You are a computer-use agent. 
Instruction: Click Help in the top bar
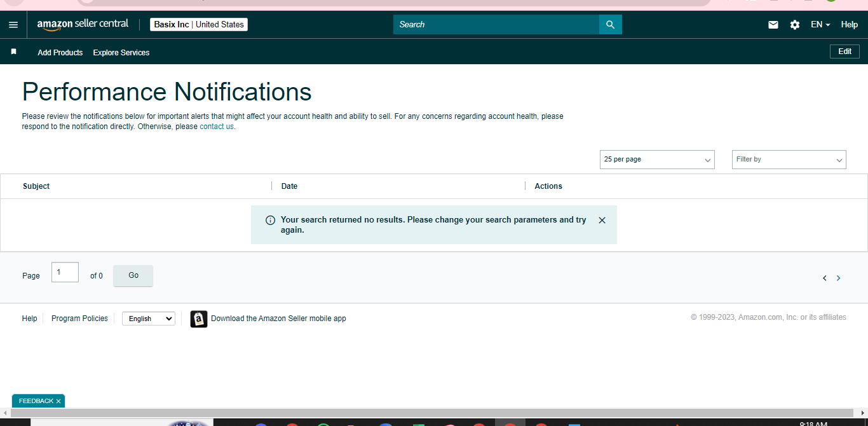[850, 25]
